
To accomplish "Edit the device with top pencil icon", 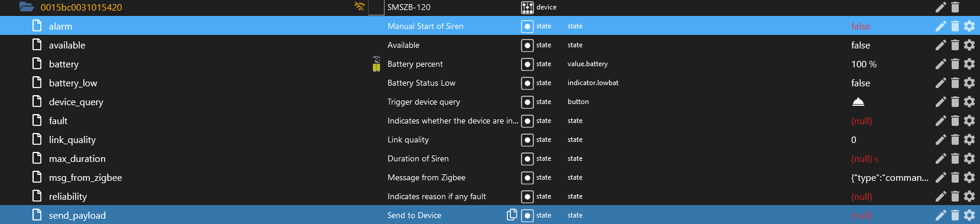I will (941, 7).
